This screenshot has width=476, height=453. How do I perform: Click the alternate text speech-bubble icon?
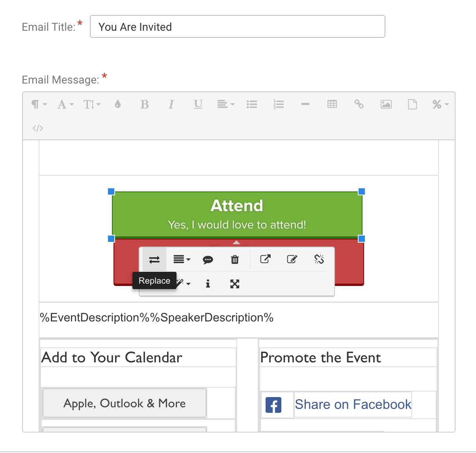point(208,260)
